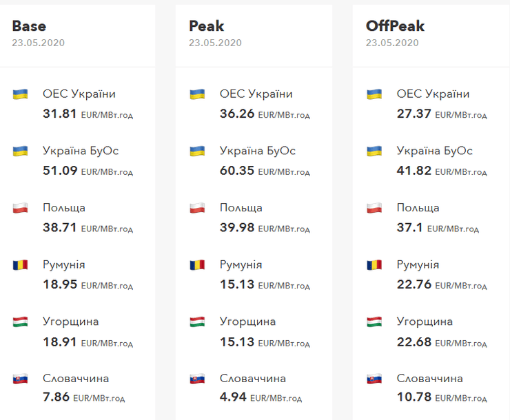Click the 10.78 OffPeak Slovakia price

[414, 397]
